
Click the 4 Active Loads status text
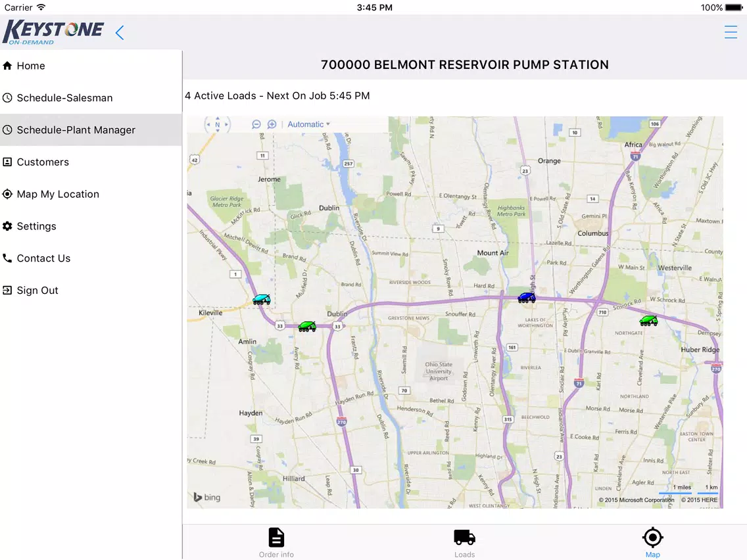(277, 96)
